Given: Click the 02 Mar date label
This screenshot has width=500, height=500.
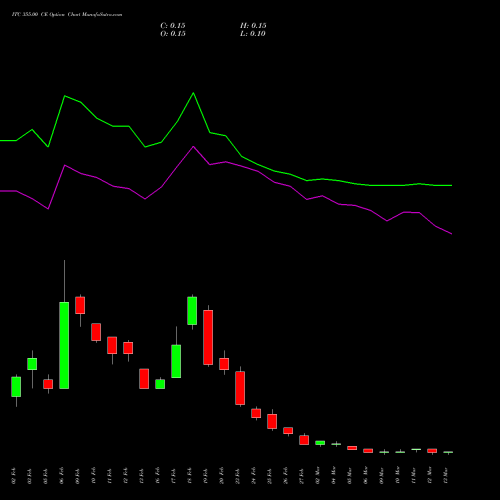Looking at the screenshot, I should [x=318, y=476].
